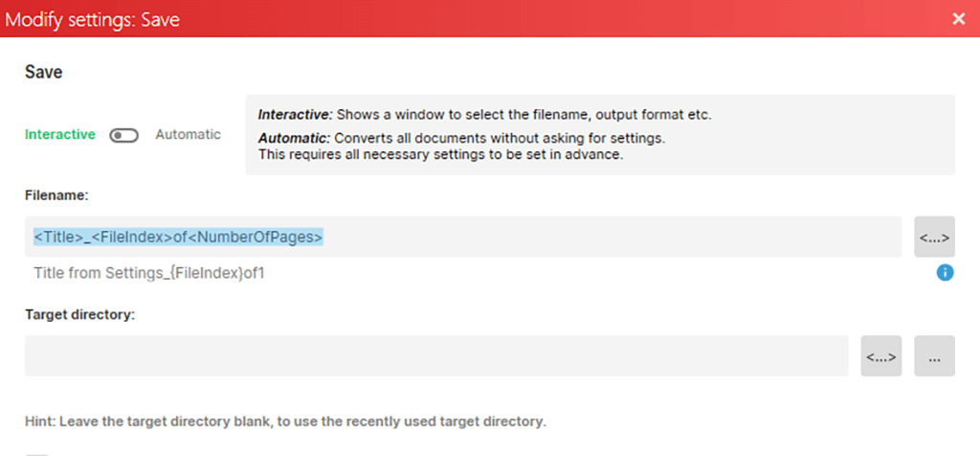Click the 'requires all necessary settings' note
Viewport: 980px width, 456px height.
tap(440, 154)
